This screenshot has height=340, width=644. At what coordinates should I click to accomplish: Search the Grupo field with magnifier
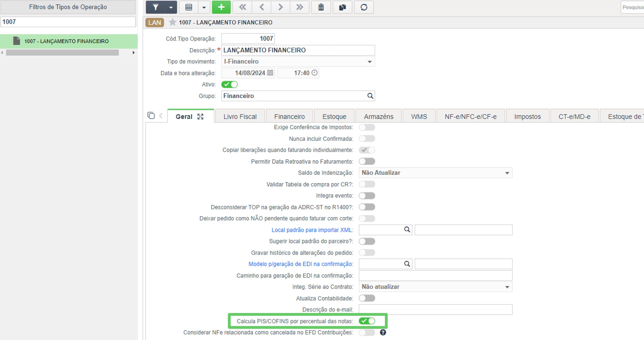coord(370,96)
